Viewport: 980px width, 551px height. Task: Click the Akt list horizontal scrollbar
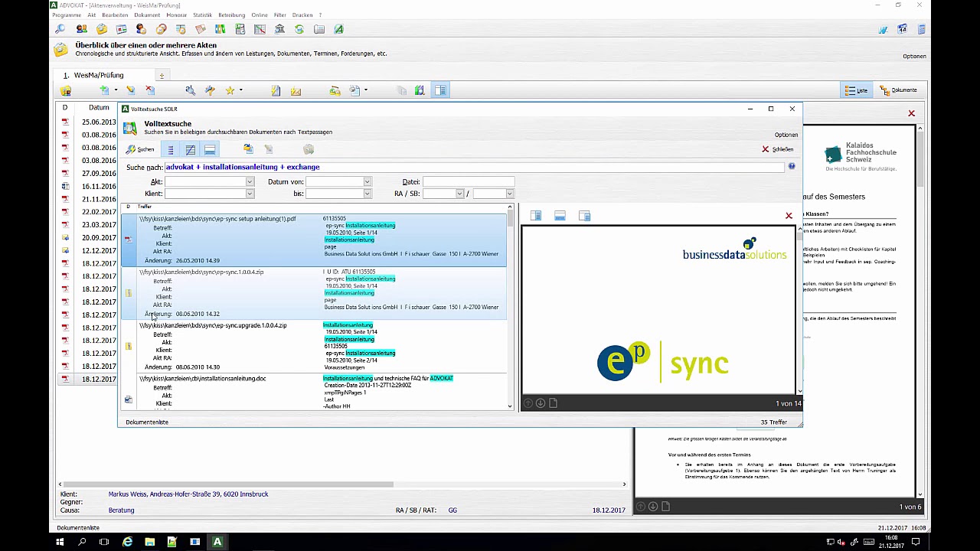pos(341,484)
